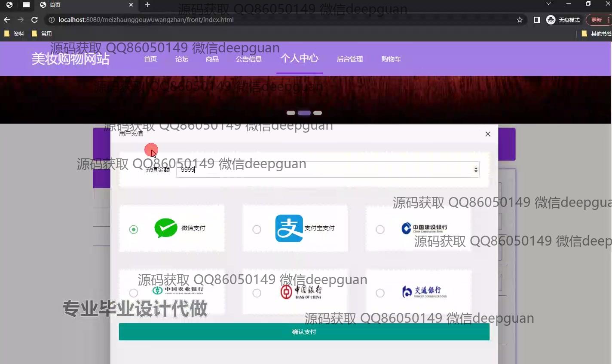Image resolution: width=612 pixels, height=364 pixels.
Task: Open the 论坛 nav menu item
Action: tap(182, 59)
